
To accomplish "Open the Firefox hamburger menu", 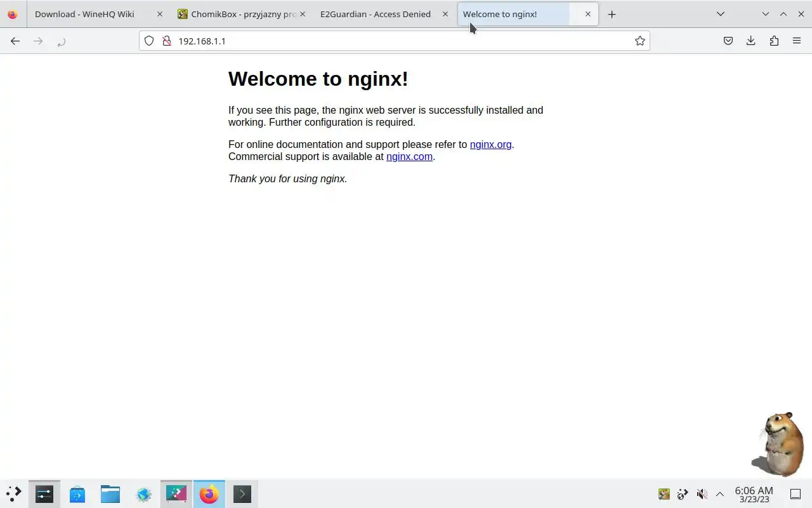I will [x=797, y=41].
